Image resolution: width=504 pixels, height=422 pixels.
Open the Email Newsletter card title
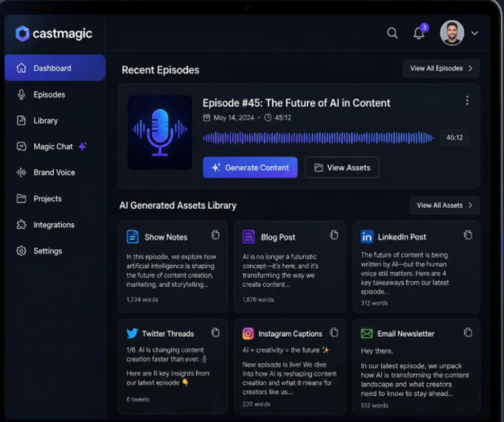coord(406,334)
